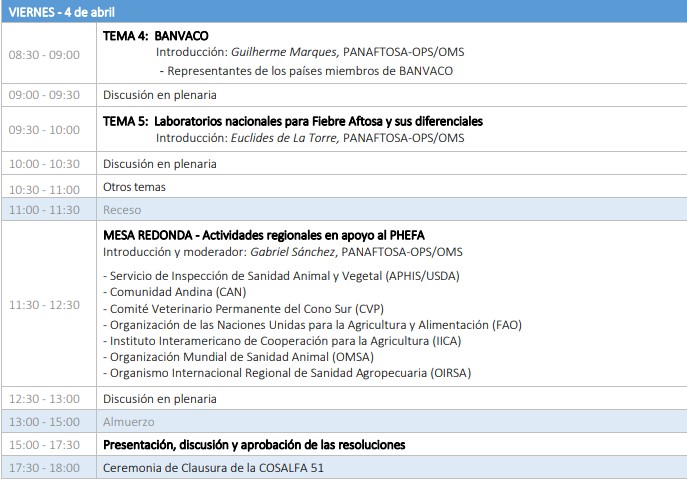Select the "Almuerzo" lunch row
The width and height of the screenshot is (687, 482).
pyautogui.click(x=127, y=421)
